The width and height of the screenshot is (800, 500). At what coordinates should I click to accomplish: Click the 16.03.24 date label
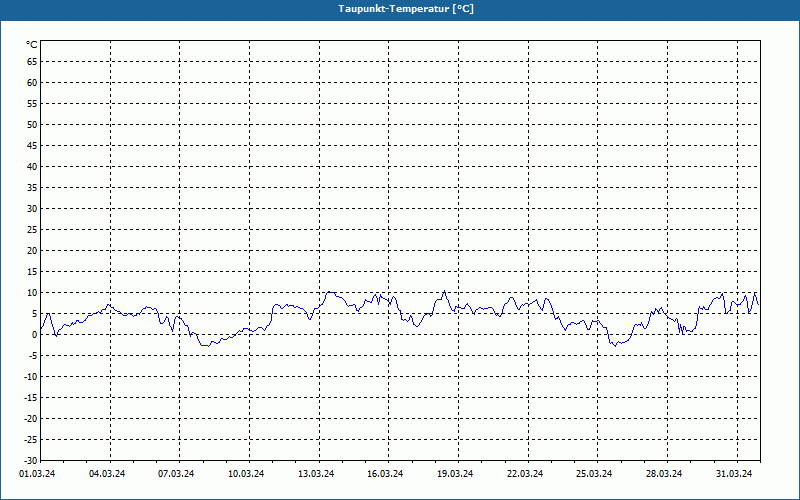385,474
